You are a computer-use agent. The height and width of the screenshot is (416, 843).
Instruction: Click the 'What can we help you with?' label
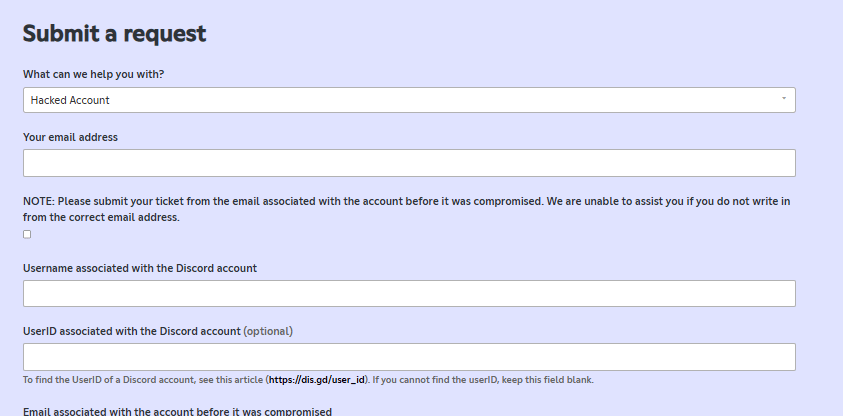tap(93, 74)
